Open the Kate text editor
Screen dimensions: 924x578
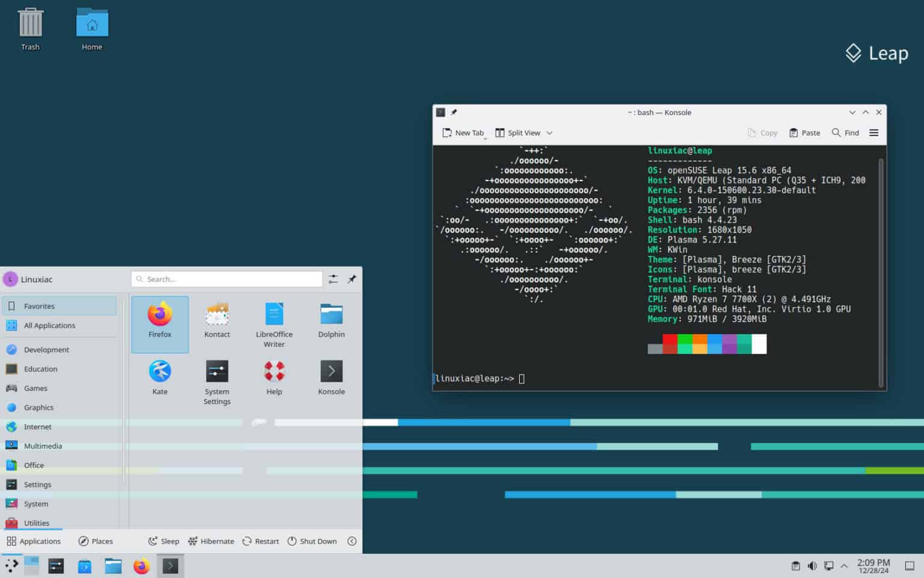click(x=159, y=376)
